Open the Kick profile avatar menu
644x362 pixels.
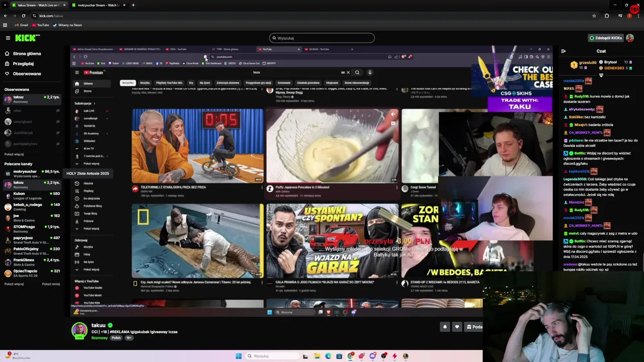[x=630, y=38]
